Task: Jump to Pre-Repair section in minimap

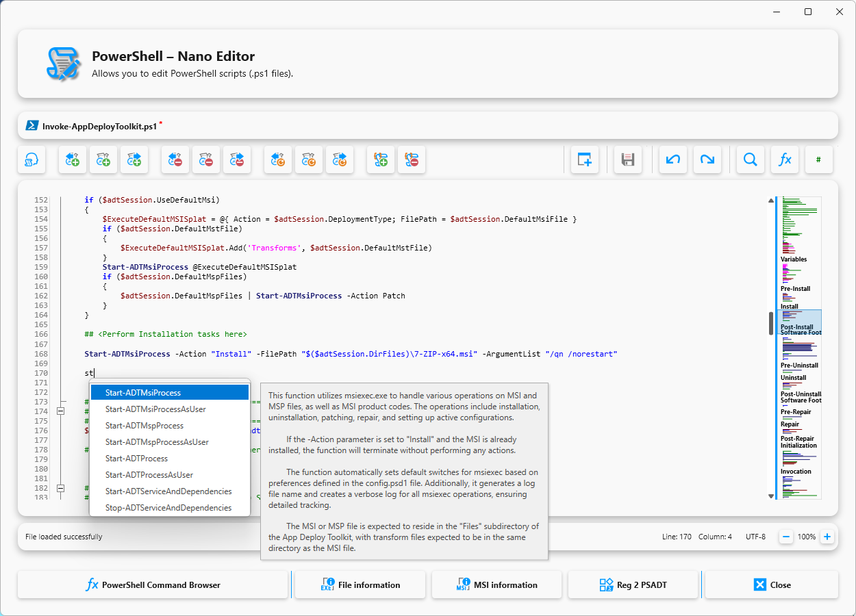Action: pos(796,412)
